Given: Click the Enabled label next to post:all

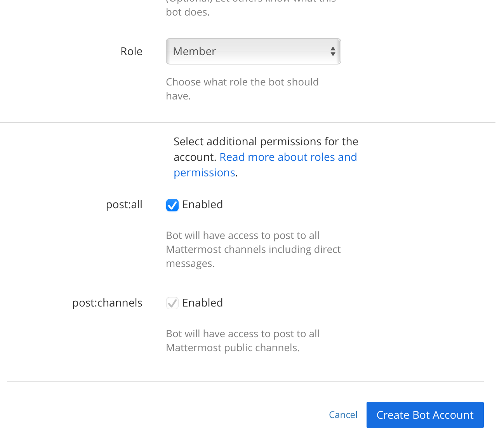Looking at the screenshot, I should 202,205.
